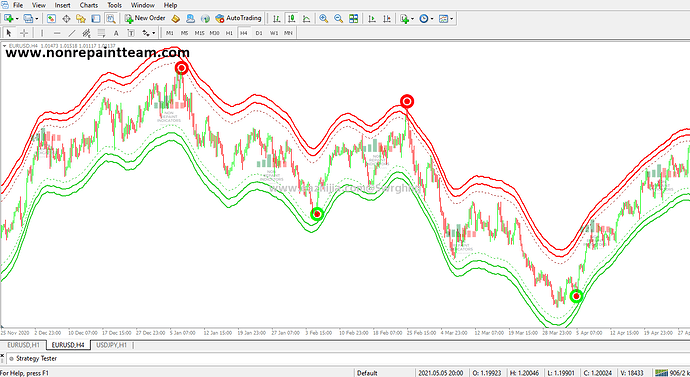Viewport: 690px width, 377px height.
Task: Click the New Order button
Action: pyautogui.click(x=145, y=18)
